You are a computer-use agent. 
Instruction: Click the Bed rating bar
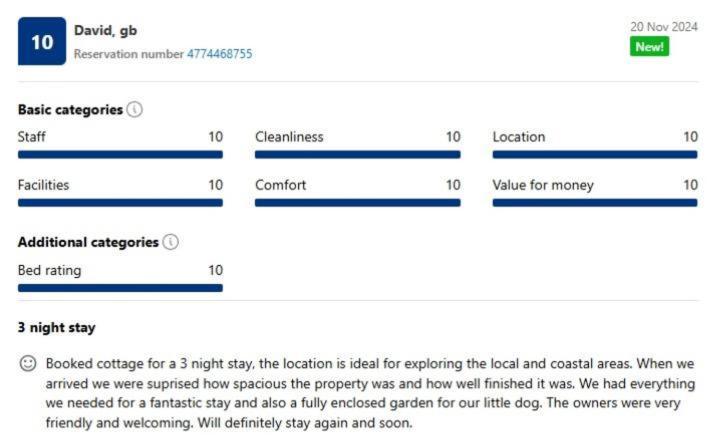coord(120,288)
